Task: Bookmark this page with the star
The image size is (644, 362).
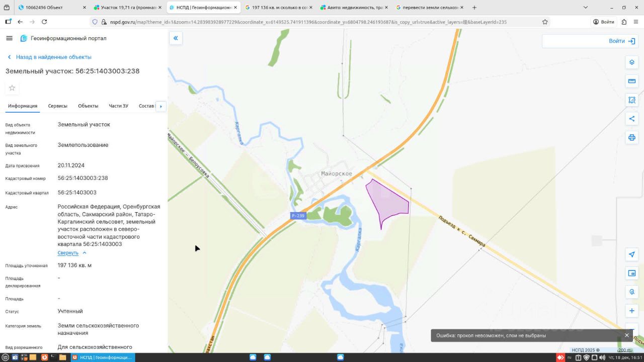Action: (545, 22)
